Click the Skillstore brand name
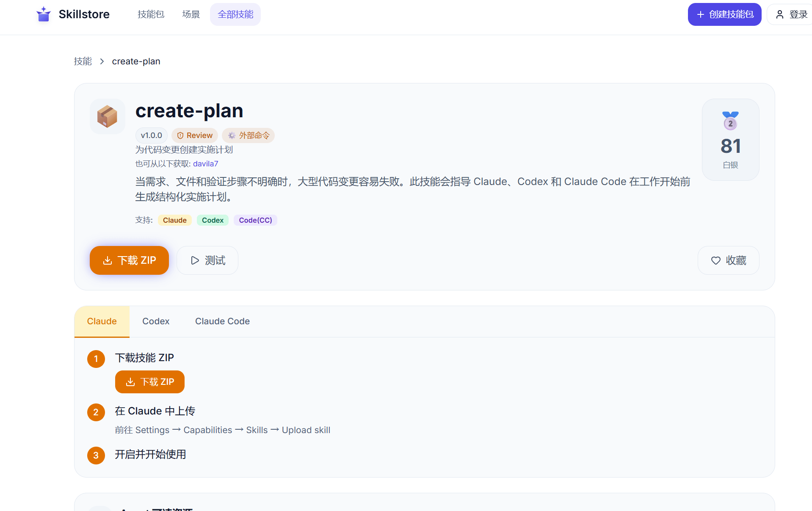This screenshot has height=511, width=812. tap(84, 14)
